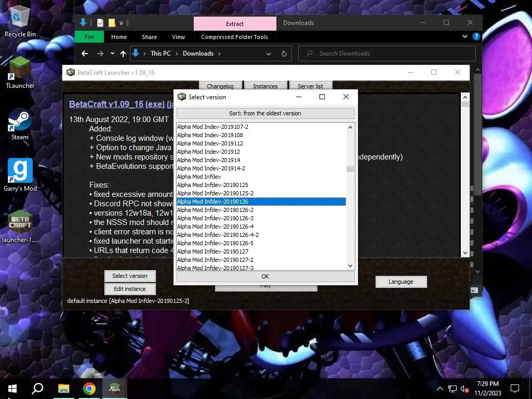This screenshot has width=532, height=399.
Task: Select Alpha Mod Indev-2019112
Action: coord(261,143)
